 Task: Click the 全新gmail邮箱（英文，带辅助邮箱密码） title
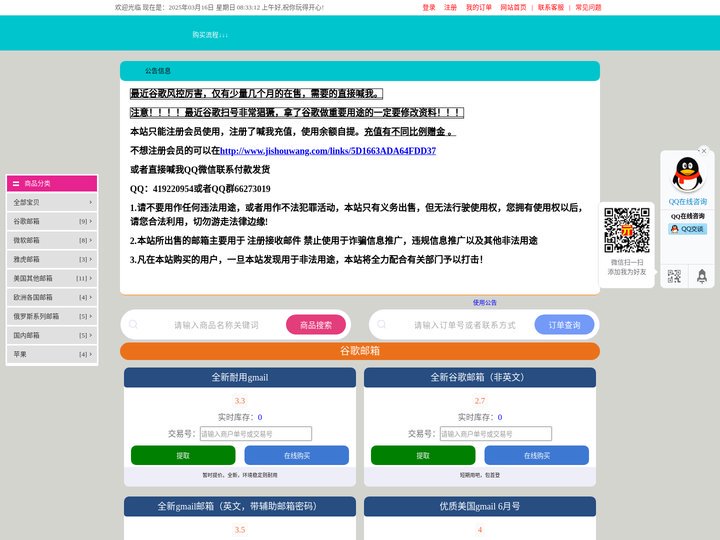pos(240,506)
